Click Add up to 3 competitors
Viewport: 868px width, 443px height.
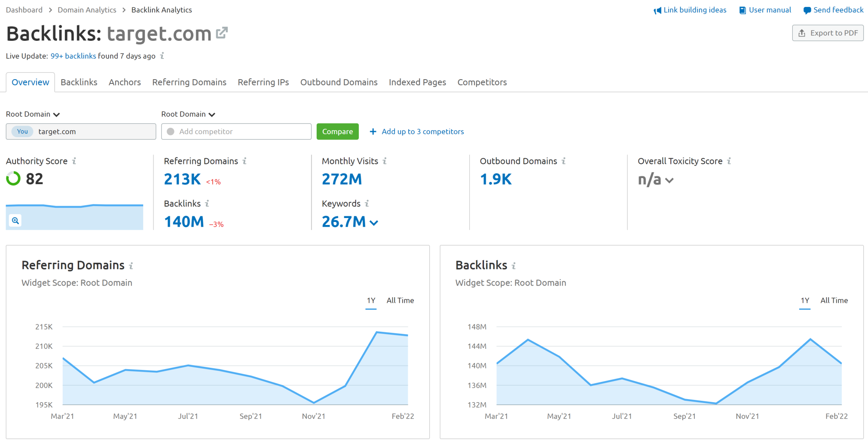tap(423, 132)
